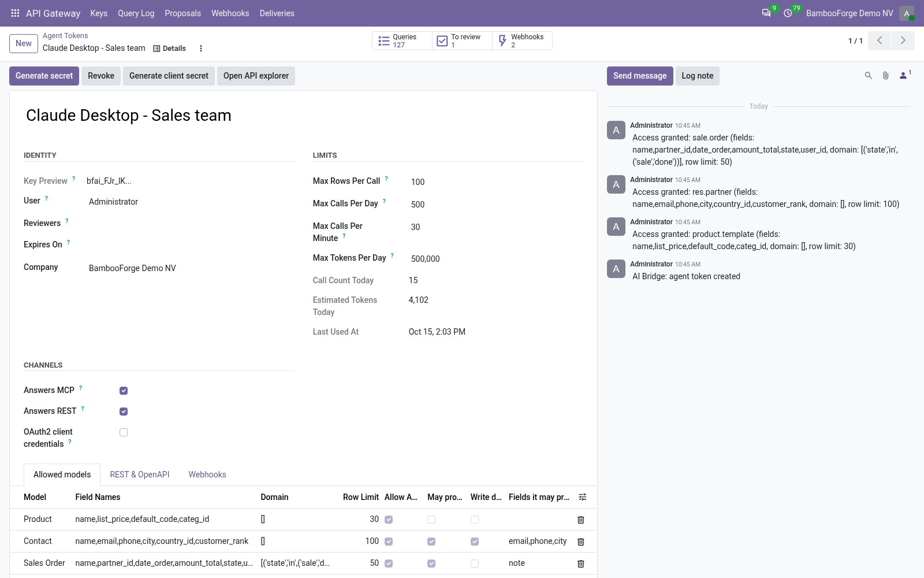Open the User field dropdown showing Administrator
924x578 pixels.
pyautogui.click(x=191, y=202)
